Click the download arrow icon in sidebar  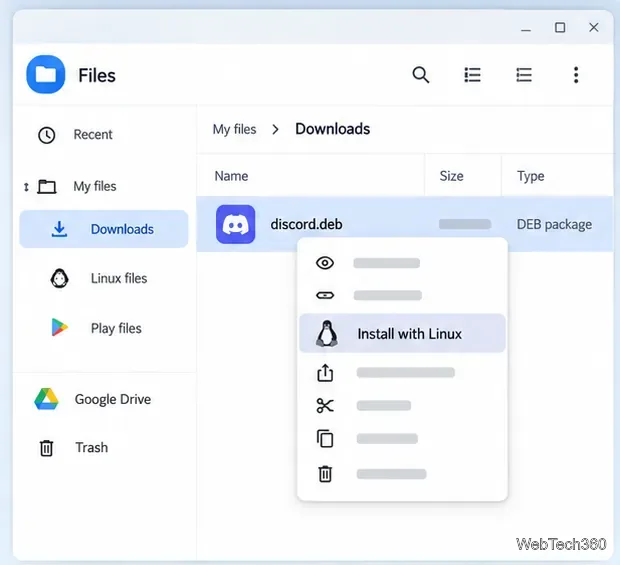click(59, 229)
